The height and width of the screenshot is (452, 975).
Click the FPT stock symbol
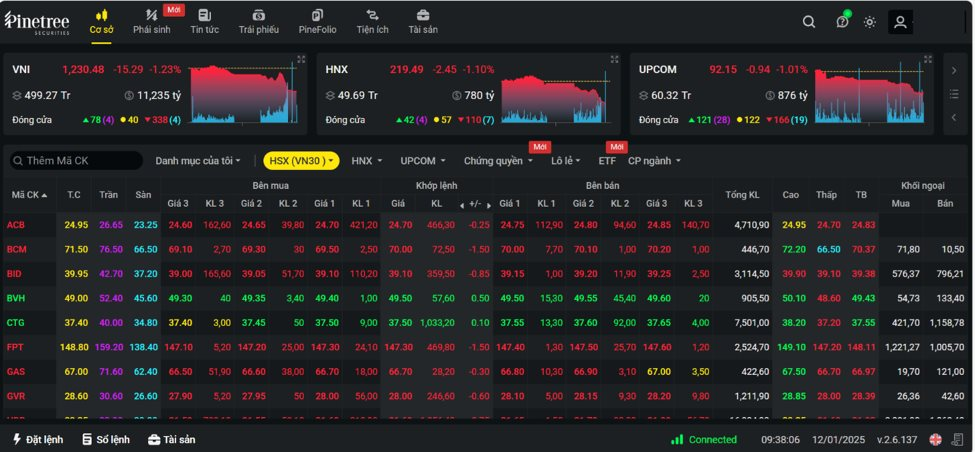point(16,346)
